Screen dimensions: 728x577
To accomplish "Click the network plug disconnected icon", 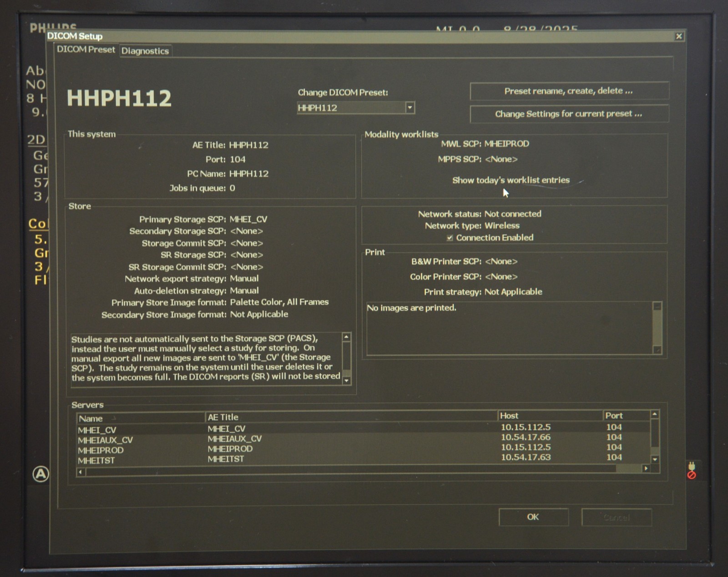I will [692, 471].
